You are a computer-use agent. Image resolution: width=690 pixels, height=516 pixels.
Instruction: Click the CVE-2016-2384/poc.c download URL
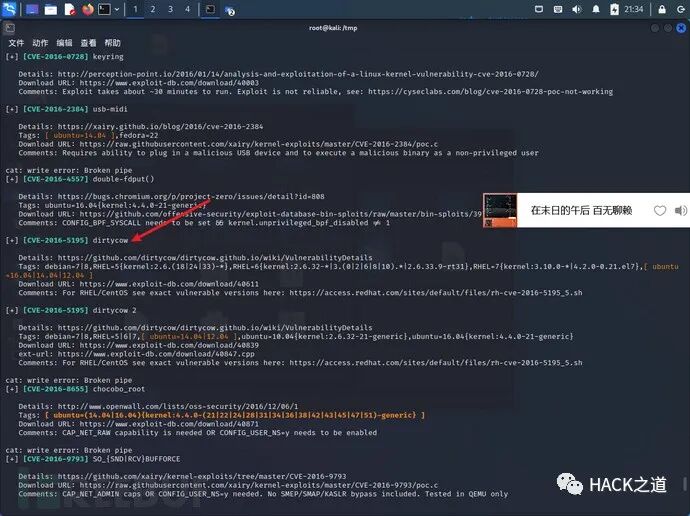(x=259, y=144)
